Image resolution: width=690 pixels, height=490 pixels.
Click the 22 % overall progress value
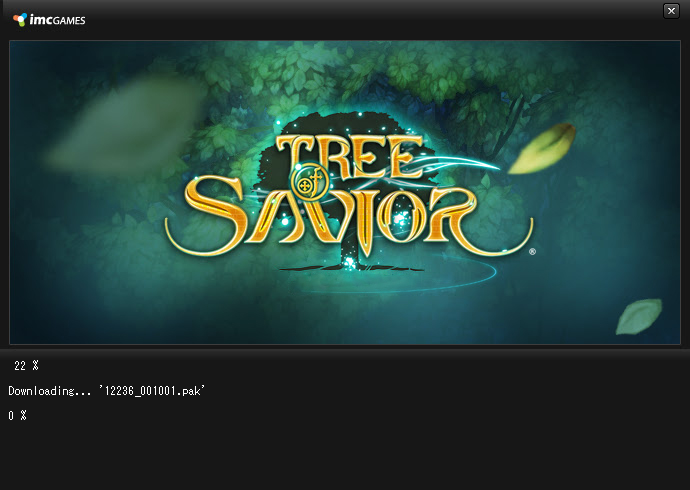pos(26,366)
